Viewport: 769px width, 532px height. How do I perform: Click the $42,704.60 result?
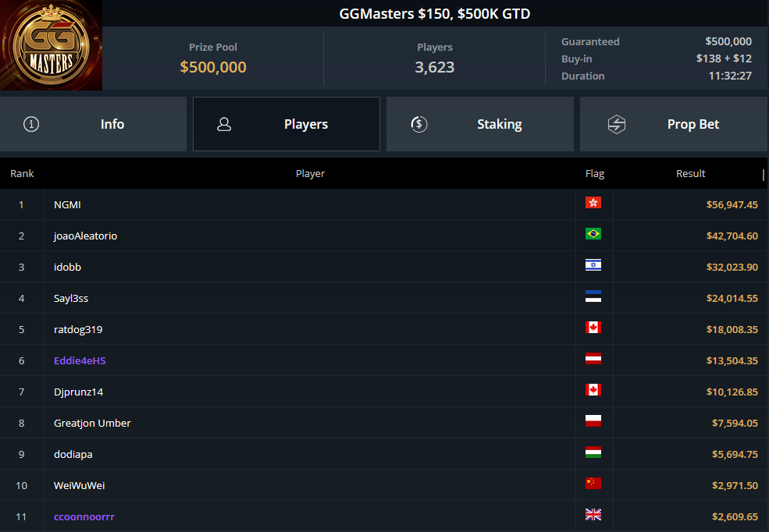(x=732, y=236)
